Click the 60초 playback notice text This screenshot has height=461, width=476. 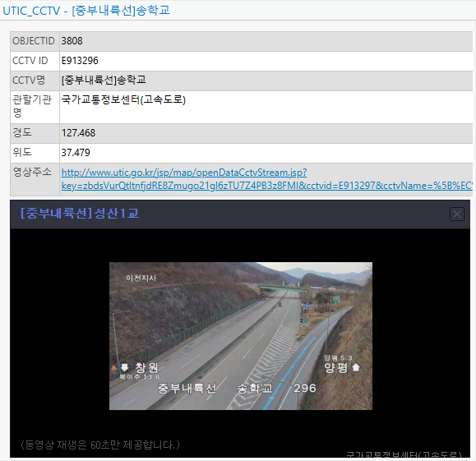point(100,445)
